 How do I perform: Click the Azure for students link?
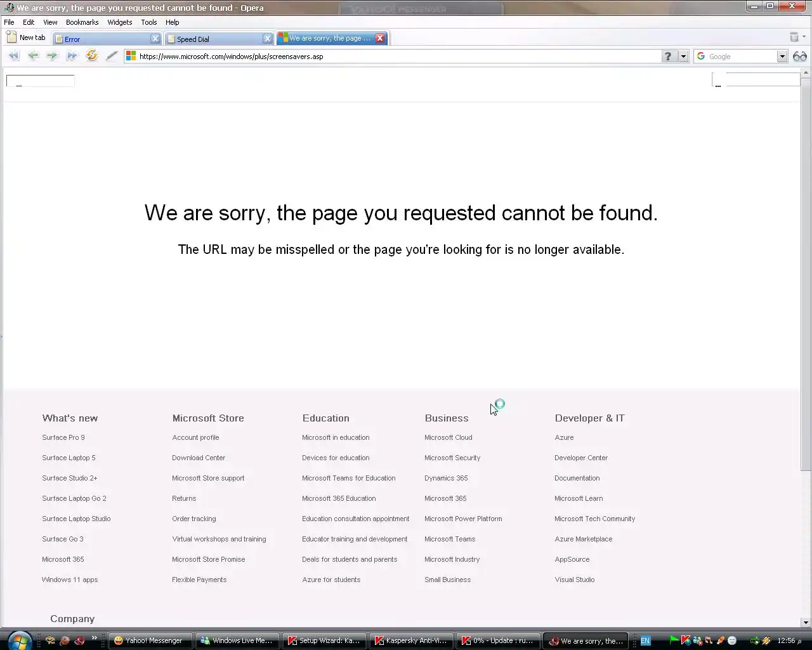coord(331,580)
